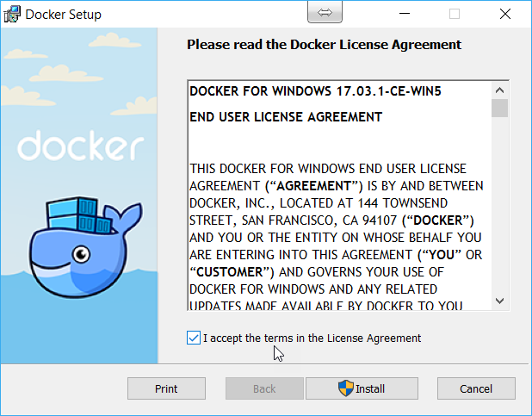Print the license agreement
Image resolution: width=532 pixels, height=416 pixels.
click(166, 388)
